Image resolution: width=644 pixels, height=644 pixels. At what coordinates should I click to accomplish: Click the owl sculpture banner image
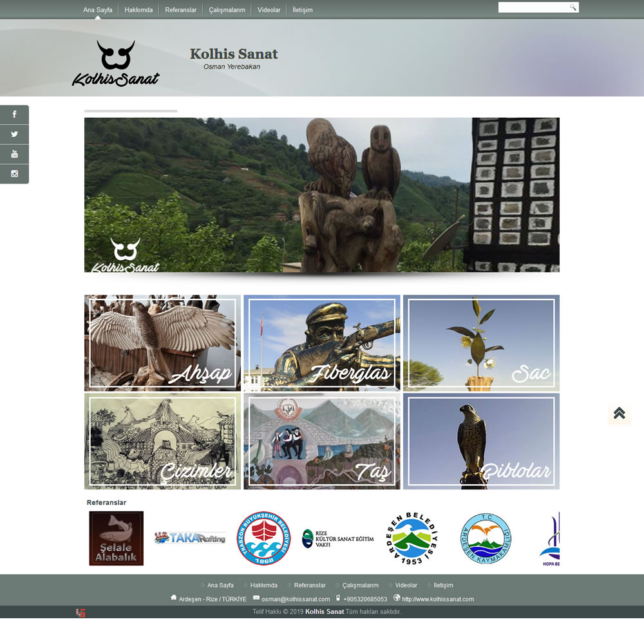pyautogui.click(x=322, y=195)
